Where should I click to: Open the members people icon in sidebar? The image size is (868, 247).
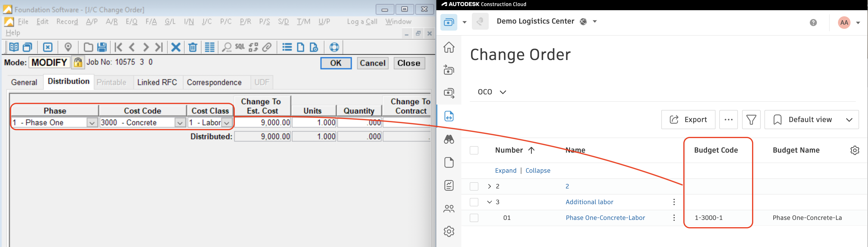tap(449, 209)
